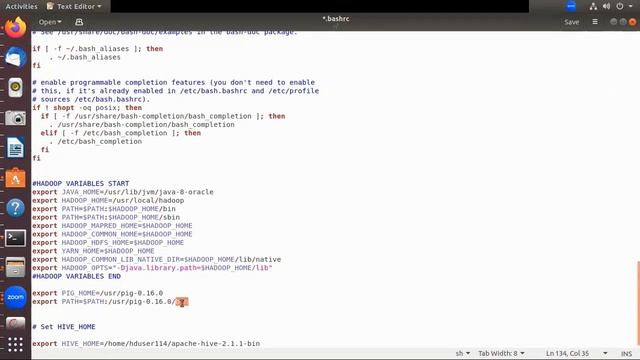Expand the Open file dropdown

pyautogui.click(x=50, y=22)
